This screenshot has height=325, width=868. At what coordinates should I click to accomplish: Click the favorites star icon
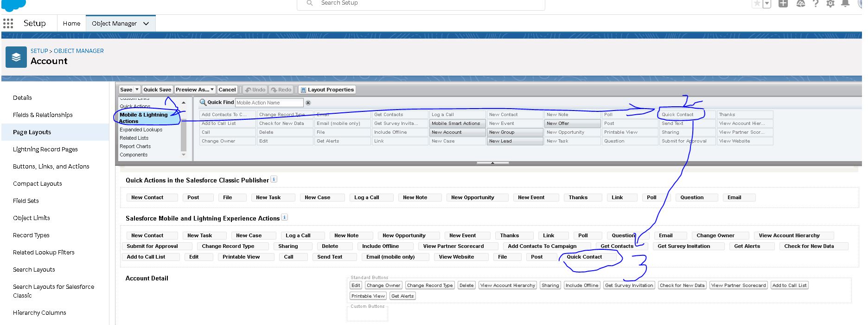coord(757,3)
